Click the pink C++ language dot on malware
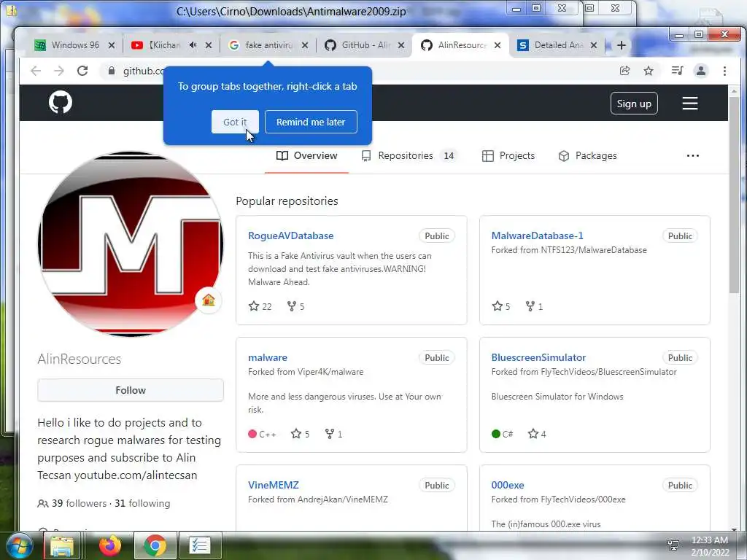The image size is (747, 560). coord(252,434)
